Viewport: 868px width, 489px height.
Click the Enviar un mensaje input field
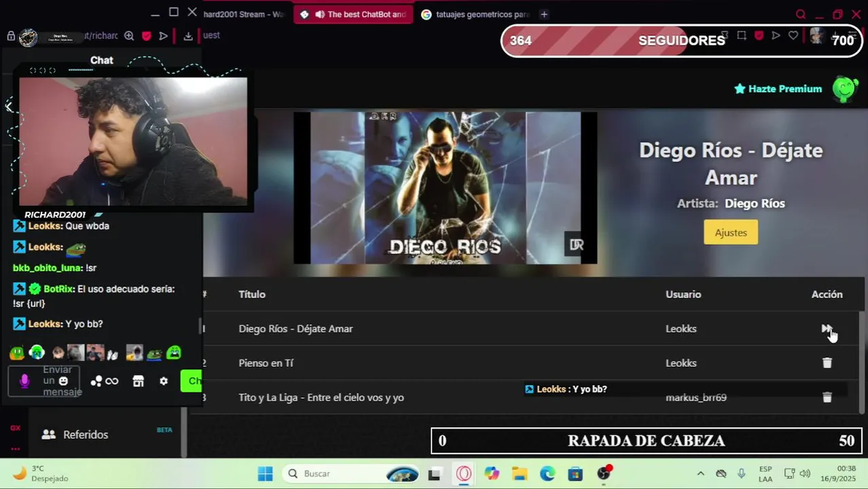[44, 381]
